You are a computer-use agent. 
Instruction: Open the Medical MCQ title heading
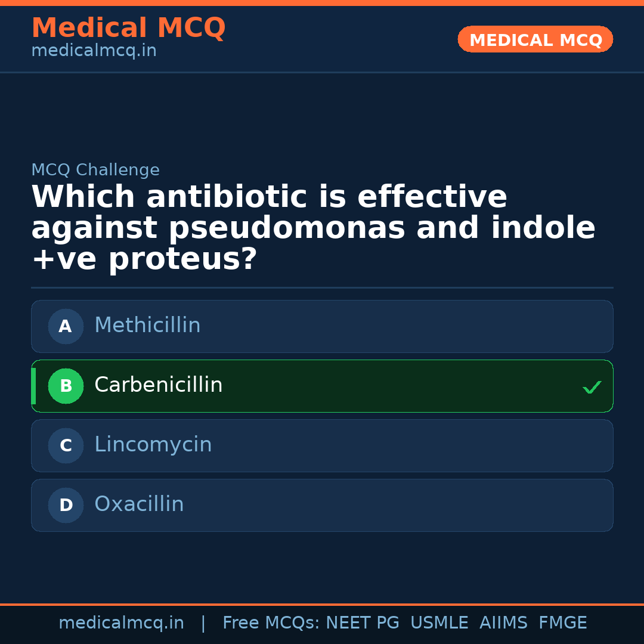[x=128, y=28]
